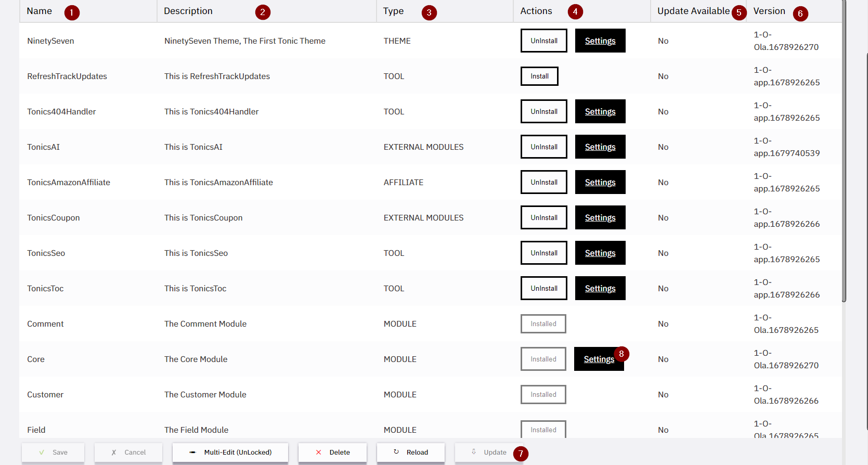Viewport: 868px width, 465px height.
Task: Click the lock icon on Multi-Edit
Action: pos(192,453)
